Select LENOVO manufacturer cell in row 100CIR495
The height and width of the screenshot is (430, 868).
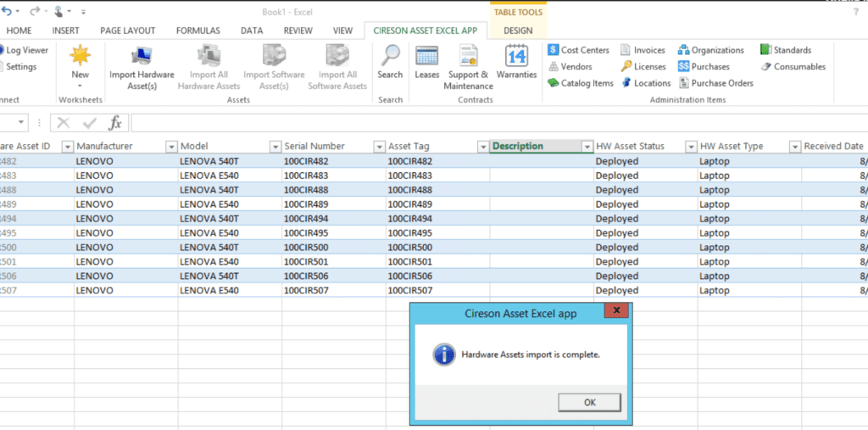126,232
